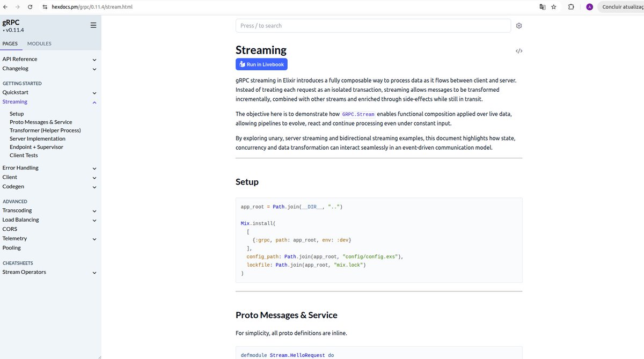Click the GRPC.Stream inline code link
The height and width of the screenshot is (359, 644).
[358, 114]
